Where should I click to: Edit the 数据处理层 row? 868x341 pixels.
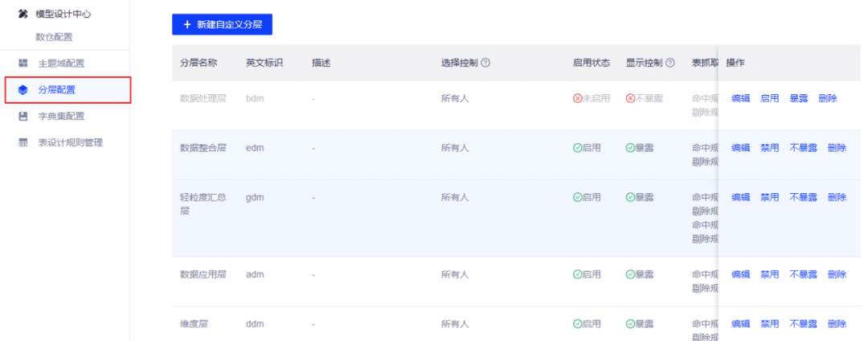point(741,99)
